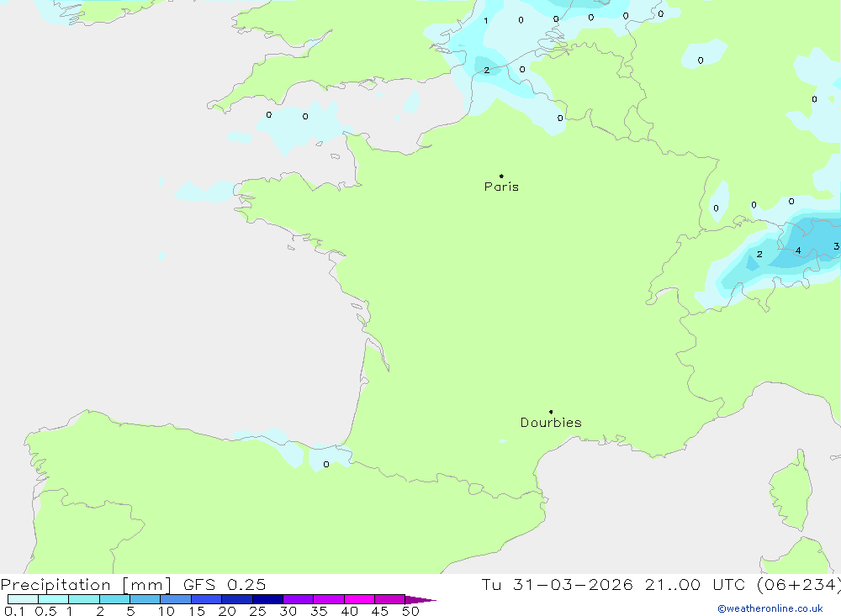
Task: Click the over-50 arrow tip of the legend
Action: (x=420, y=599)
